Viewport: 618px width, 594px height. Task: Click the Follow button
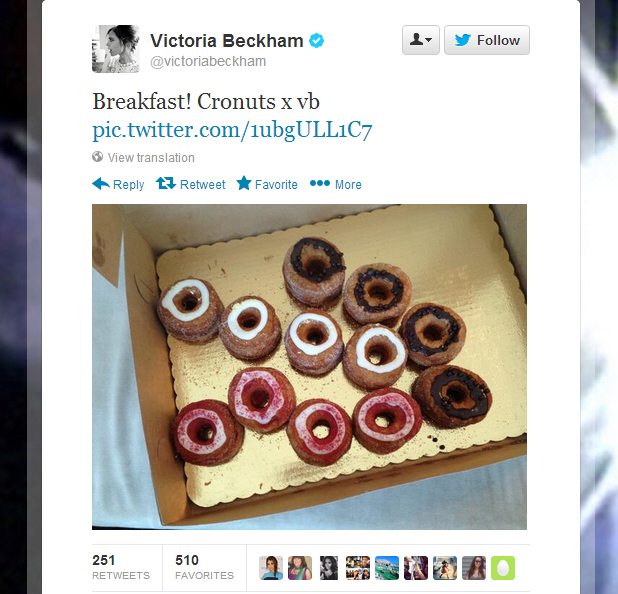coord(487,40)
